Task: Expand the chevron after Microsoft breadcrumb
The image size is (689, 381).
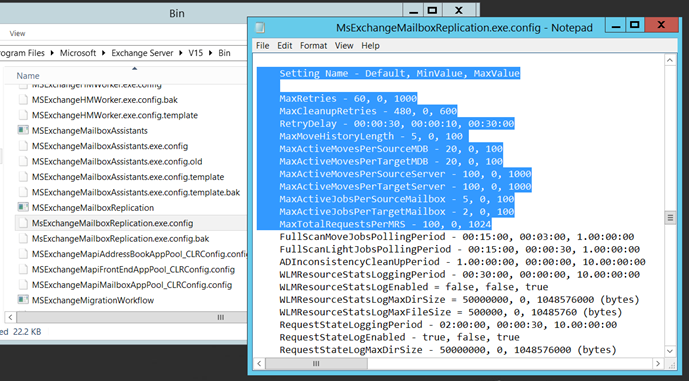Action: 104,53
